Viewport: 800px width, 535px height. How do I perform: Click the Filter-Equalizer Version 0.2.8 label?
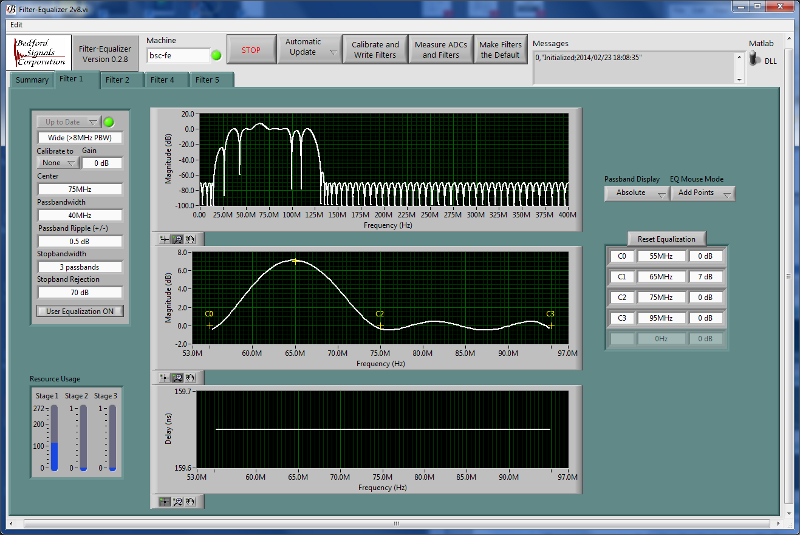click(x=105, y=54)
